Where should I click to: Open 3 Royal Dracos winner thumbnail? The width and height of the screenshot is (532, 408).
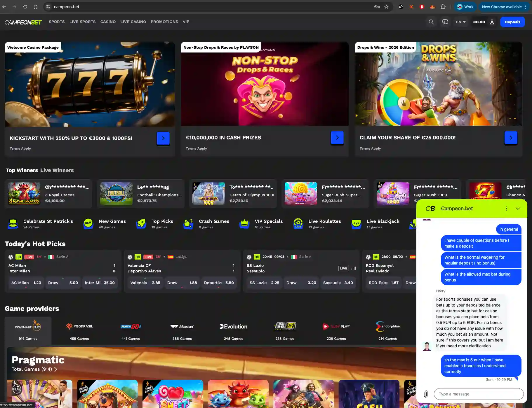click(24, 194)
